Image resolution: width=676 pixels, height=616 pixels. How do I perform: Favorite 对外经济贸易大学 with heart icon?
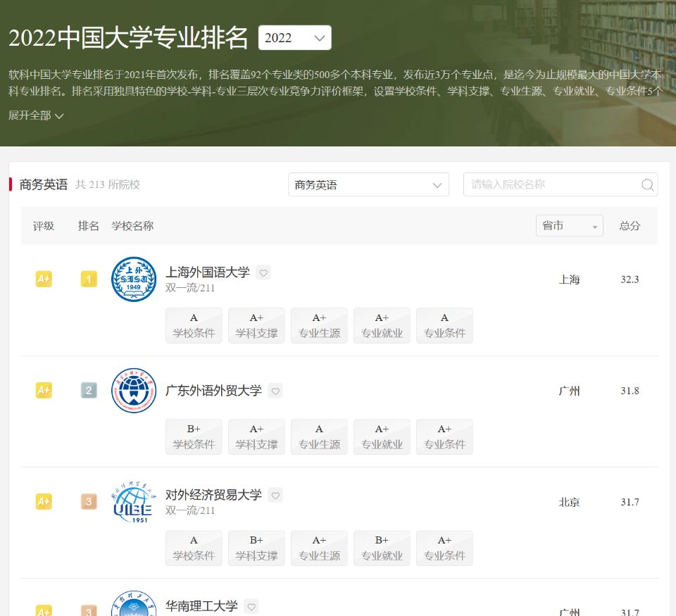point(275,496)
